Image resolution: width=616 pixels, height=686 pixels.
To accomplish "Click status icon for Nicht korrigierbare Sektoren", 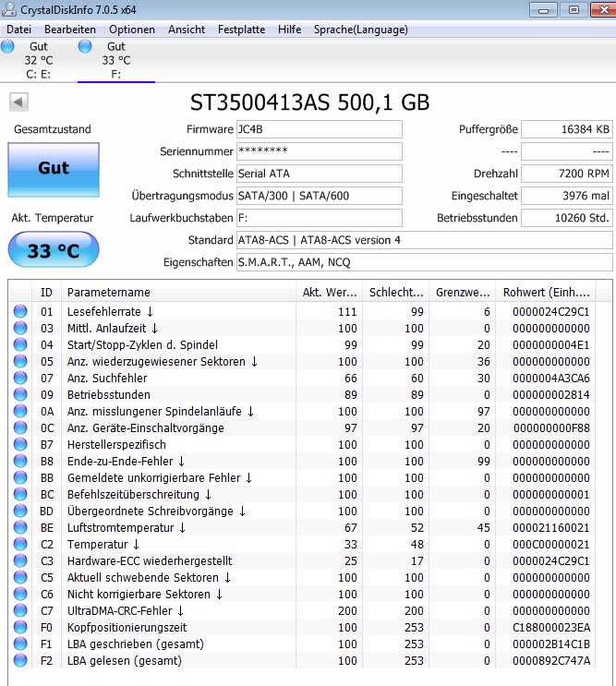I will click(20, 594).
